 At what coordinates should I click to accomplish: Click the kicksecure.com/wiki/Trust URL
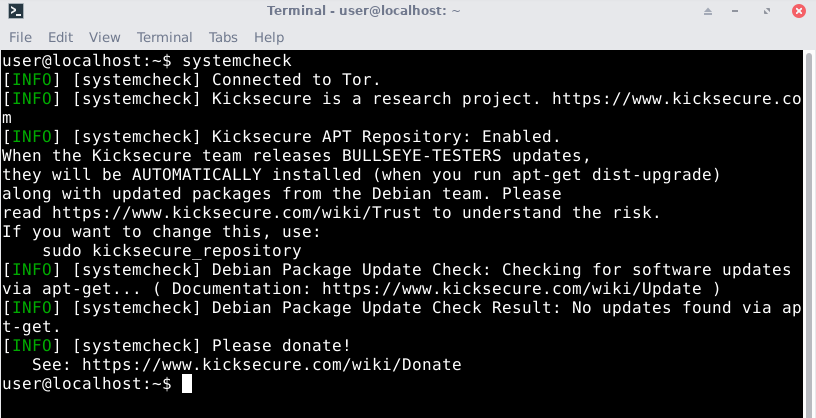click(x=216, y=212)
